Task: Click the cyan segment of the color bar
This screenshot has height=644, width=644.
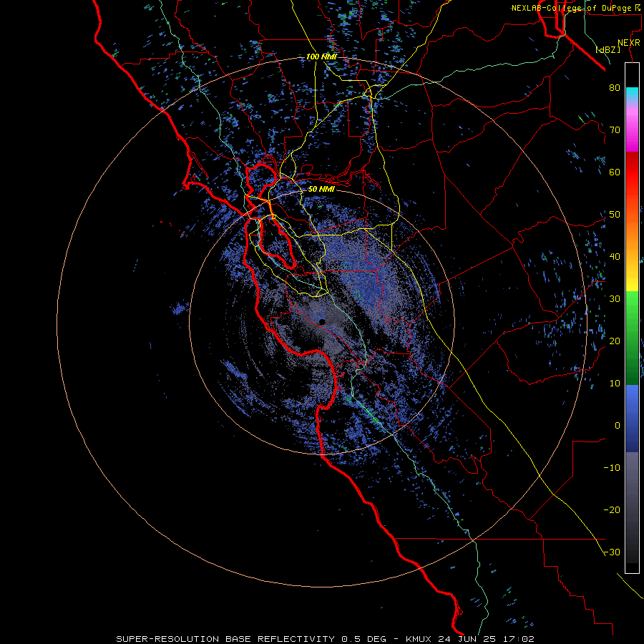Action: point(632,94)
